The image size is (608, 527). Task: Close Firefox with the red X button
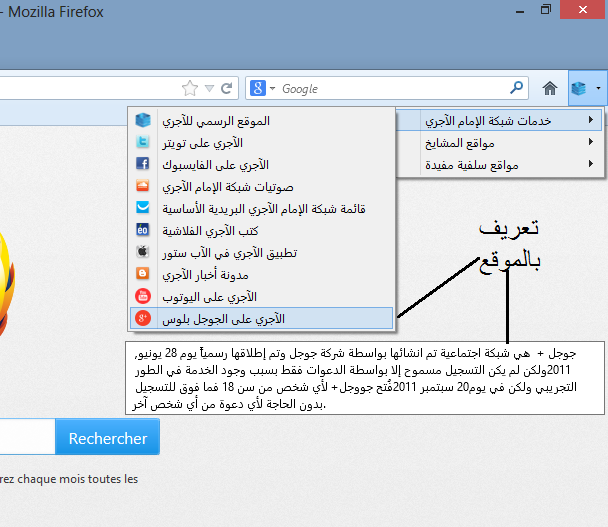tap(582, 9)
